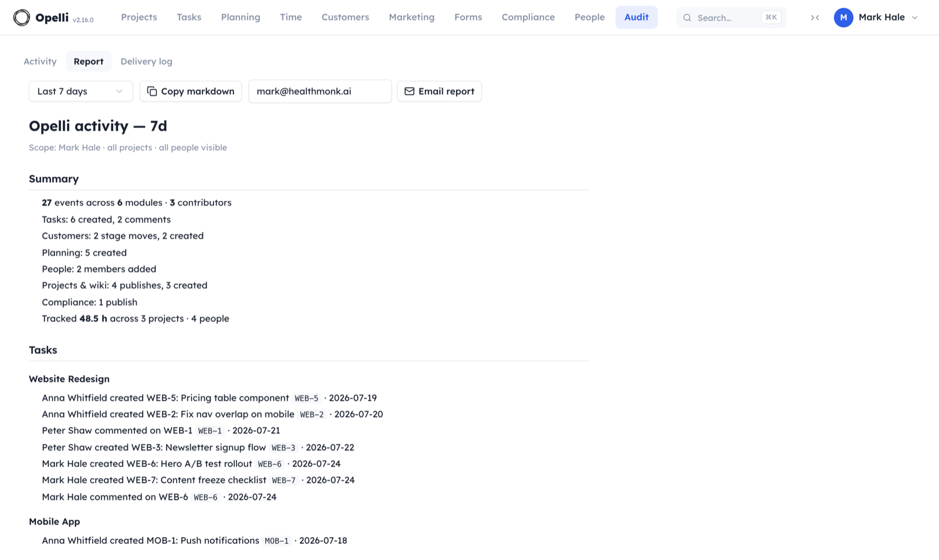
Task: Click the Opelli activity — 7d title
Action: tap(98, 126)
